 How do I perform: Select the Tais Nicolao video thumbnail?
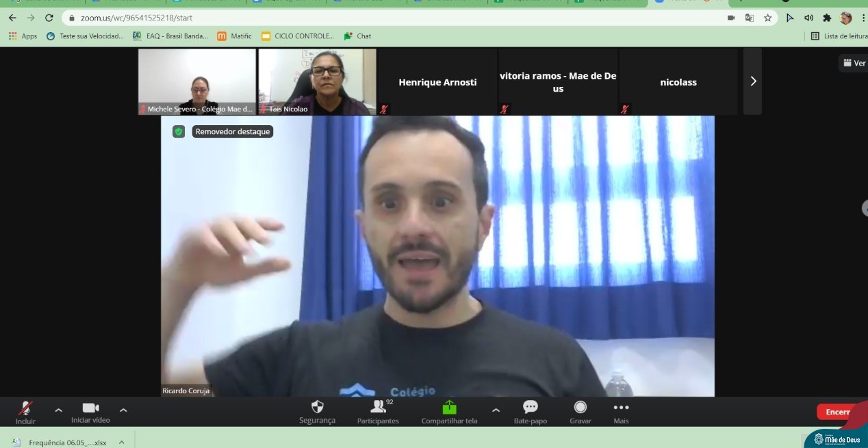[317, 81]
